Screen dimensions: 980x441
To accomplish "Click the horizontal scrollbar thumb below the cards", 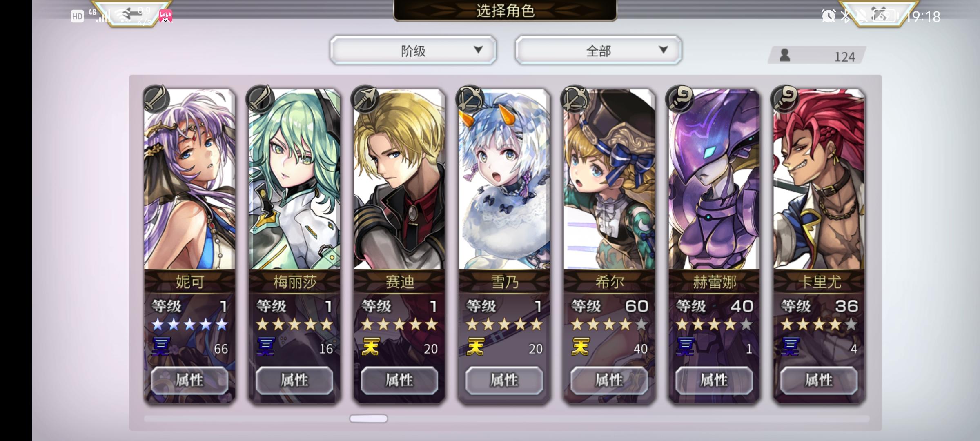I will [369, 419].
